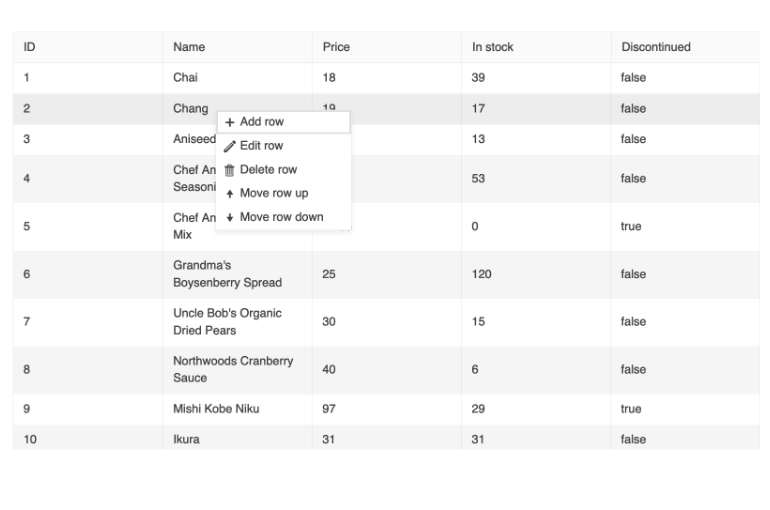770x510 pixels.
Task: Choose Add row from context menu
Action: tap(262, 122)
